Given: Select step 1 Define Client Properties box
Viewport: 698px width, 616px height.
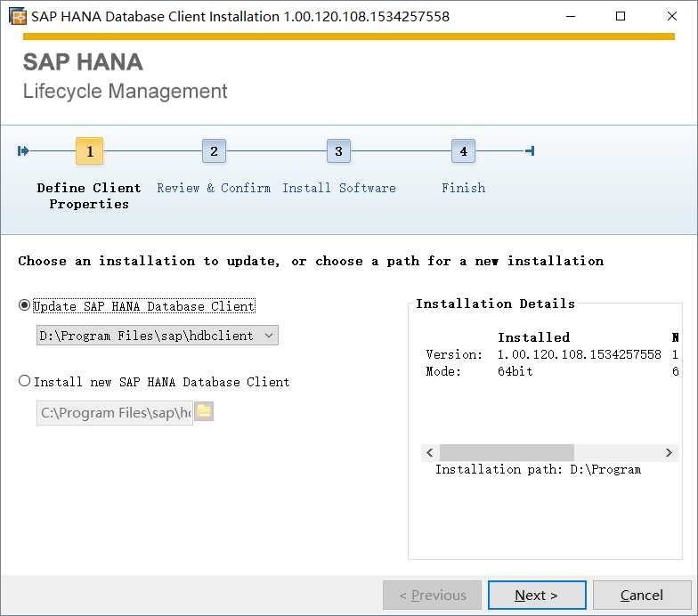Looking at the screenshot, I should (89, 151).
